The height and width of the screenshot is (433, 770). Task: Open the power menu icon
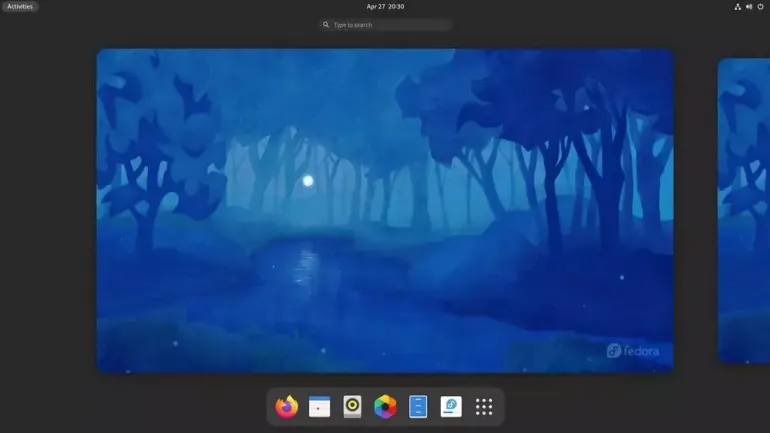pyautogui.click(x=760, y=6)
